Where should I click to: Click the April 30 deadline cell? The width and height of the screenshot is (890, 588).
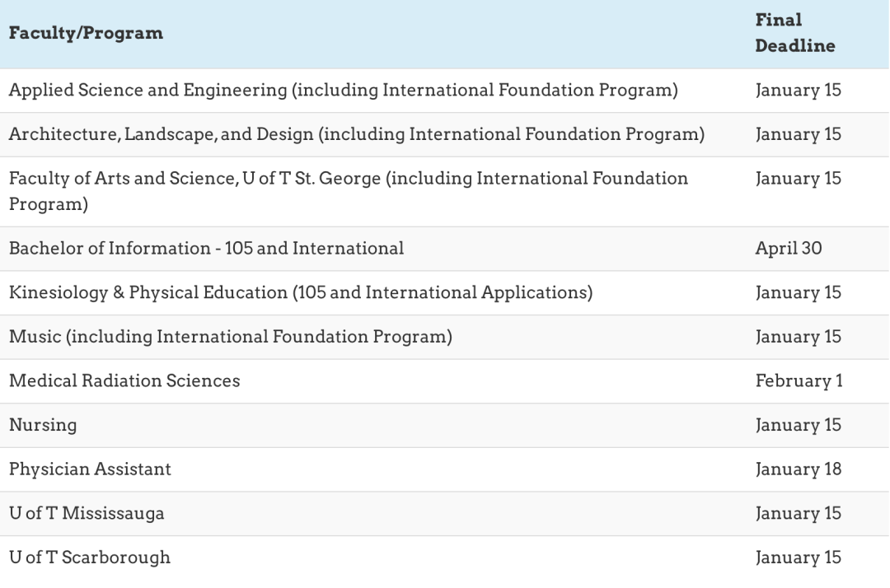pos(788,249)
